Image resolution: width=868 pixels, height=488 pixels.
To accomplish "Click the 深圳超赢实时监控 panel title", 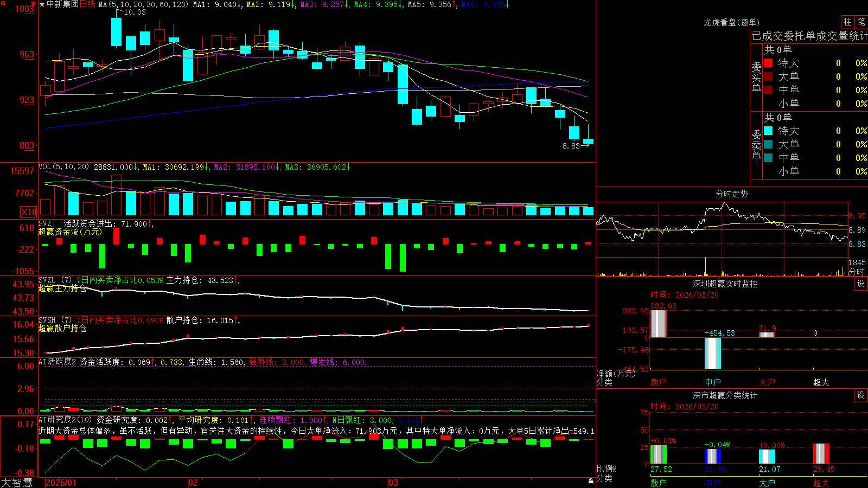I will 725,284.
